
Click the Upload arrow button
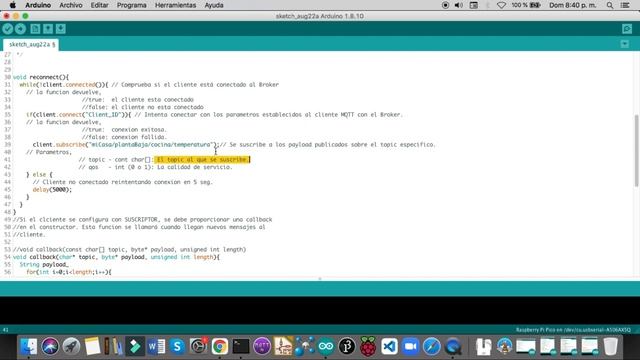click(20, 29)
